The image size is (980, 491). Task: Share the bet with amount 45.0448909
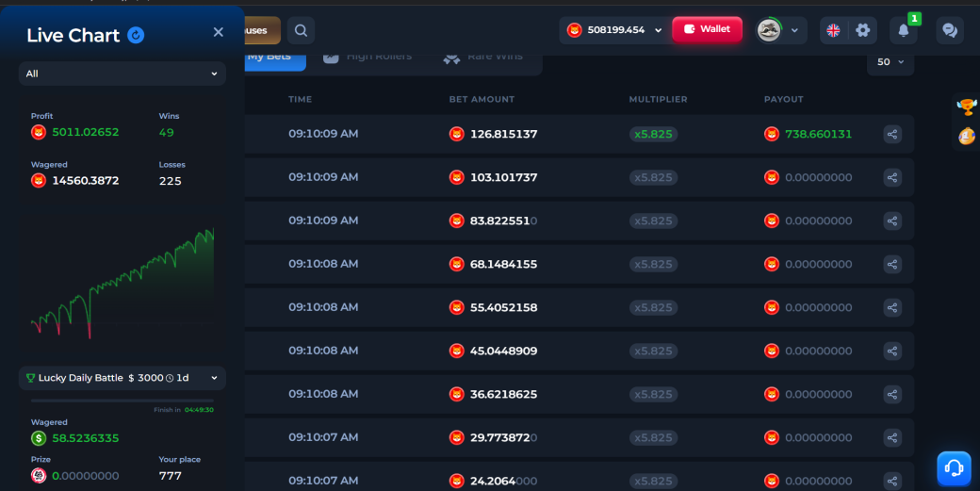pyautogui.click(x=892, y=351)
